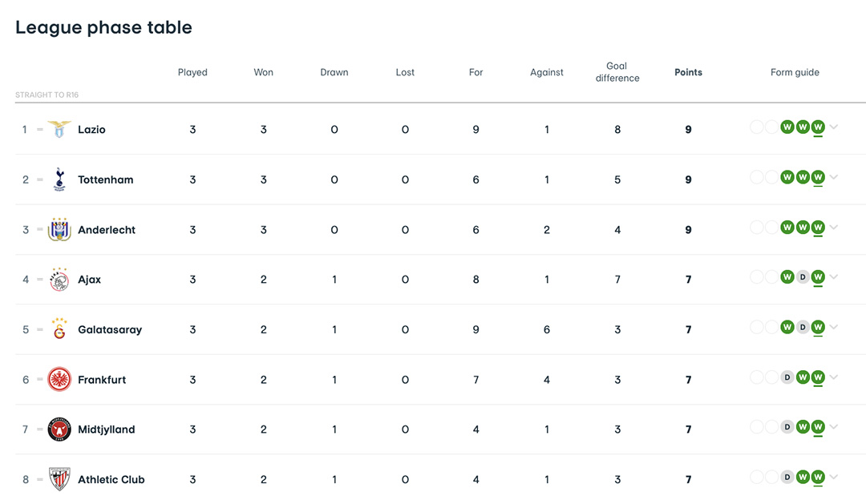Open the Tottenham team link
The image size is (866, 504).
pyautogui.click(x=106, y=179)
